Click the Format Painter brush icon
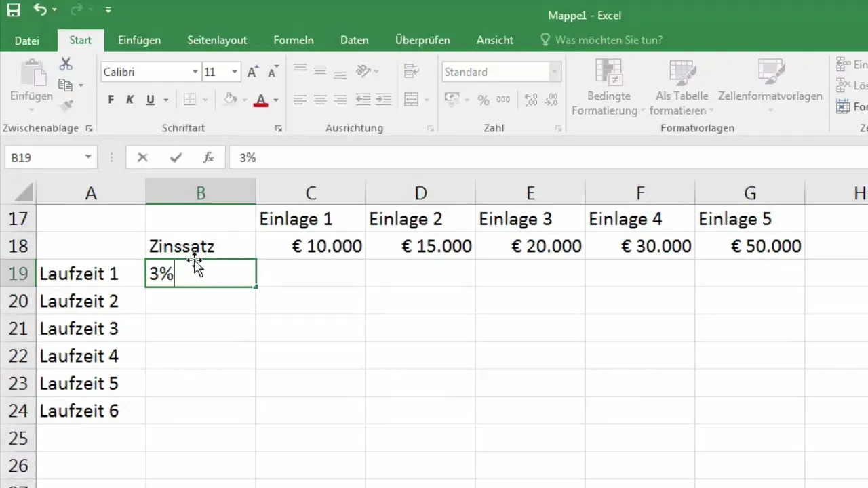Viewport: 868px width, 488px height. coord(66,105)
